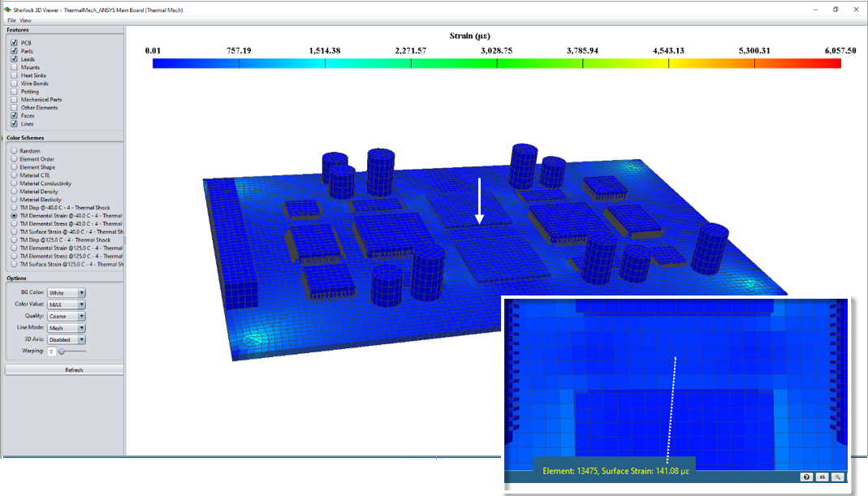The width and height of the screenshot is (868, 496).
Task: Disable the Leads checkbox
Action: (x=14, y=59)
